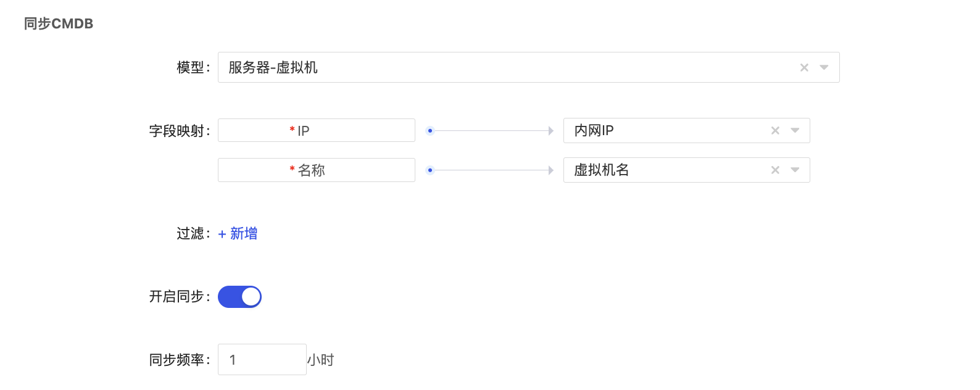The image size is (980, 390).
Task: Open the 虚拟机名 dropdown arrow
Action: (x=795, y=170)
